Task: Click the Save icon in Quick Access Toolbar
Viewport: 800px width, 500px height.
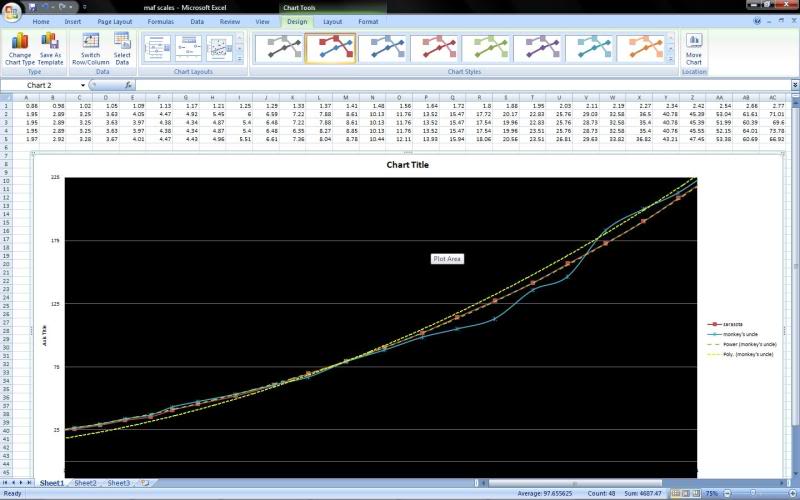Action: (32, 7)
